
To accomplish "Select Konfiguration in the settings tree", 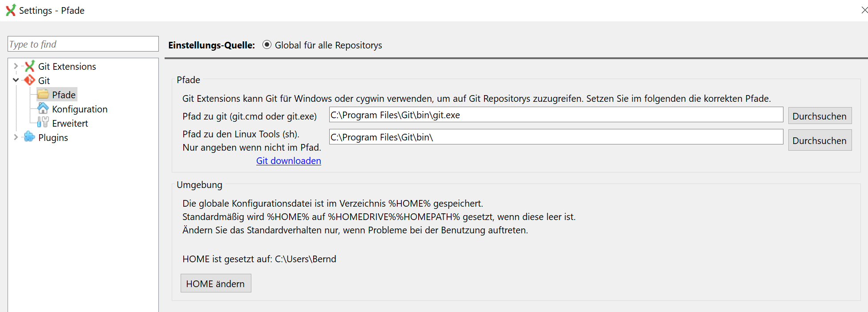I will click(x=80, y=108).
